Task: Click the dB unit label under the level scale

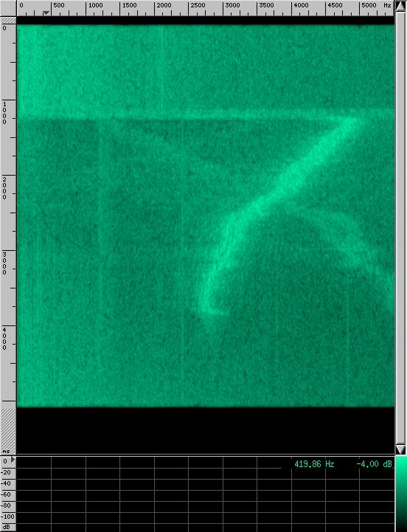Action: click(6, 528)
